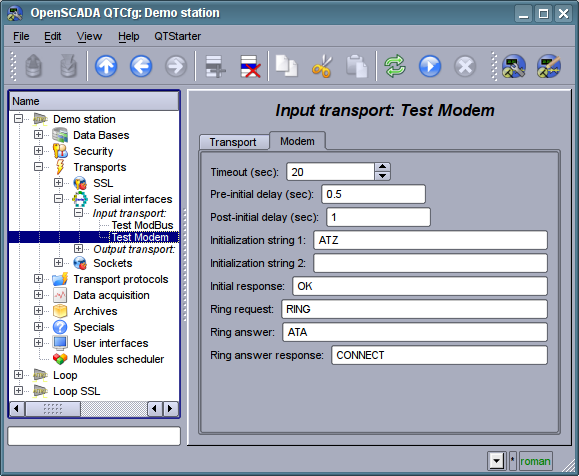This screenshot has width=579, height=476.
Task: Click the Specials question mark icon
Action: [60, 327]
